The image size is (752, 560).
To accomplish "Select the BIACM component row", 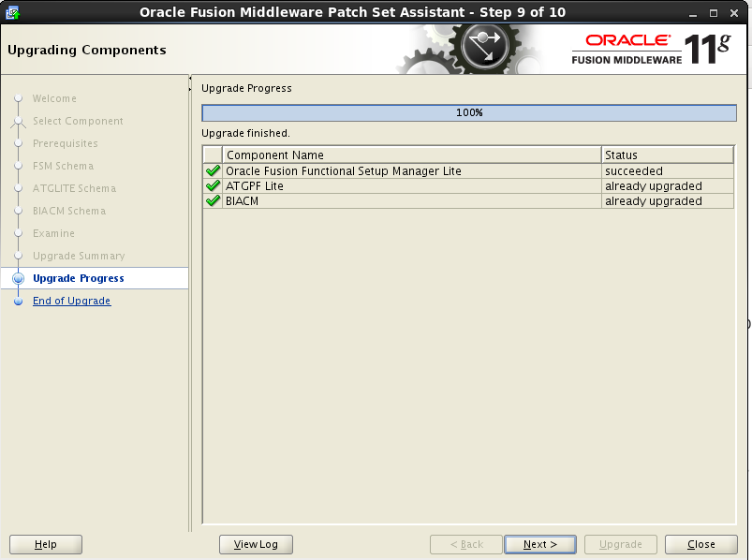I will click(x=468, y=201).
